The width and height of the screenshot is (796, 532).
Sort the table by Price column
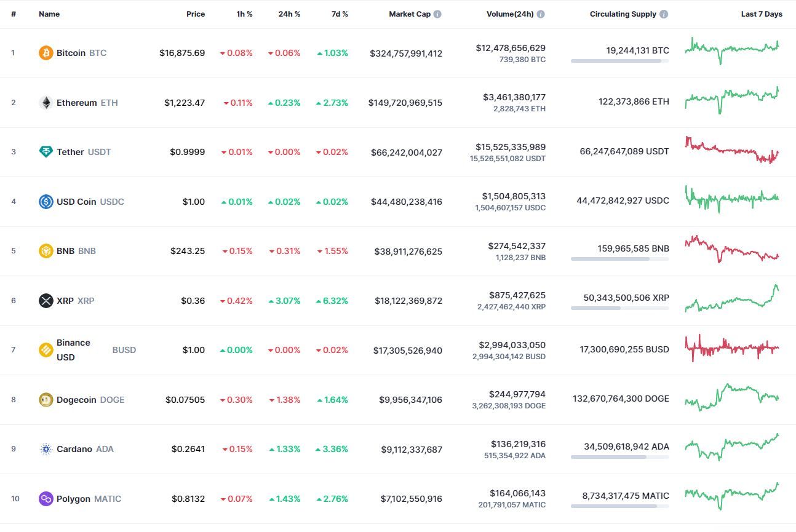pyautogui.click(x=196, y=14)
